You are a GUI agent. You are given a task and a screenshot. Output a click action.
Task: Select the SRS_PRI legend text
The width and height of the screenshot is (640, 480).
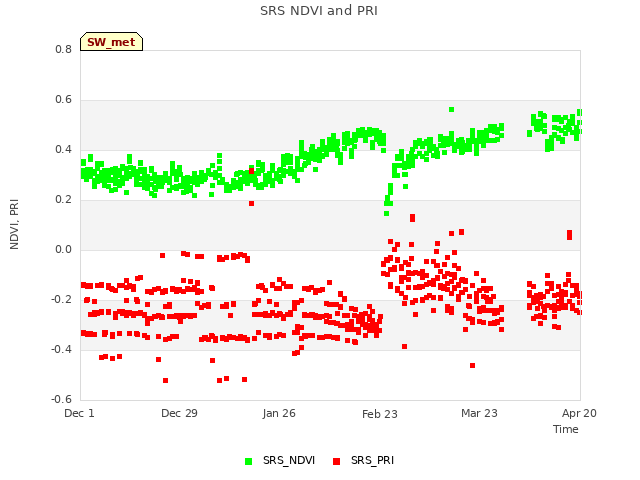click(x=372, y=460)
